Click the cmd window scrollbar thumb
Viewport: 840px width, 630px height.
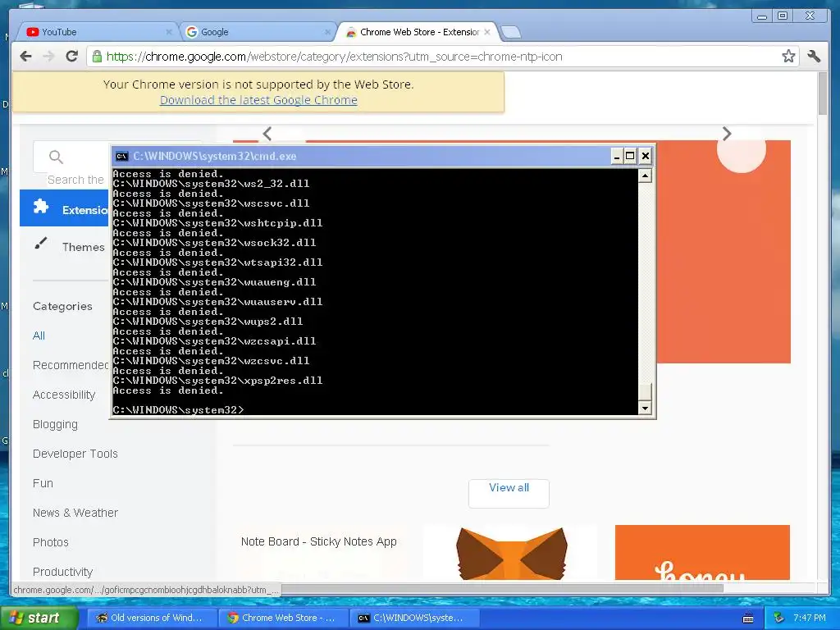(645, 392)
